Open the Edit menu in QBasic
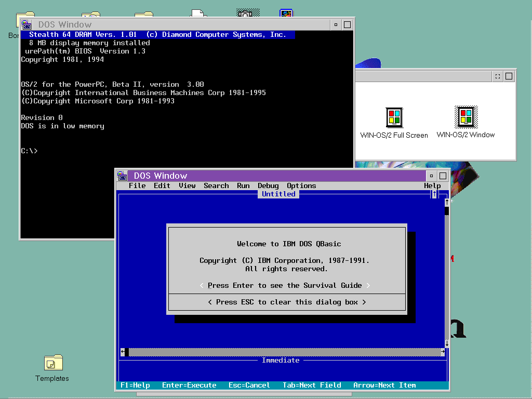 (x=162, y=186)
